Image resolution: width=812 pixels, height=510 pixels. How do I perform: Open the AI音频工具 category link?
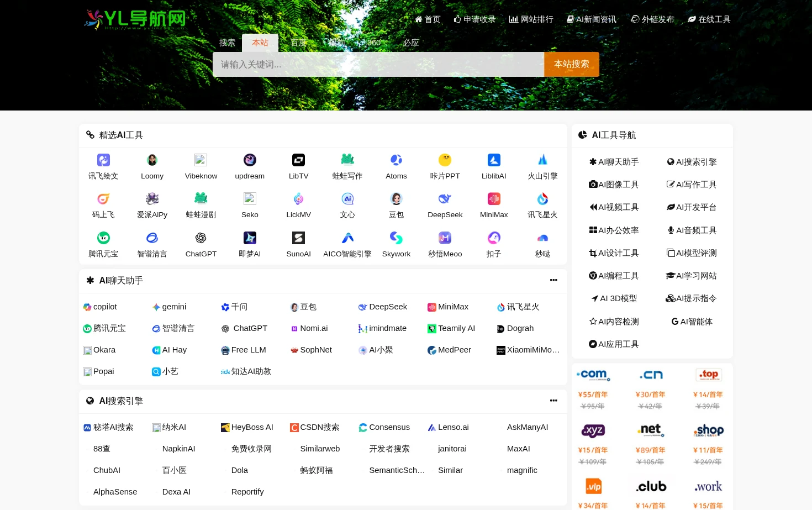click(x=692, y=230)
